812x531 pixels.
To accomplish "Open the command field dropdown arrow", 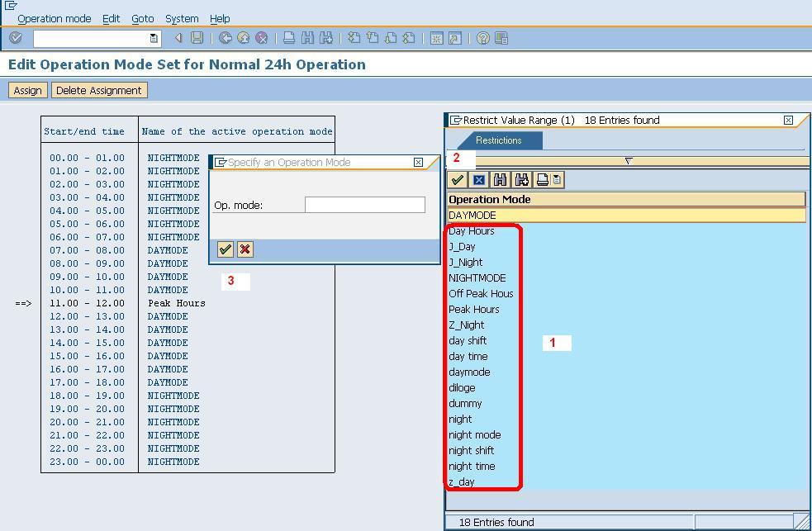I will click(x=153, y=37).
